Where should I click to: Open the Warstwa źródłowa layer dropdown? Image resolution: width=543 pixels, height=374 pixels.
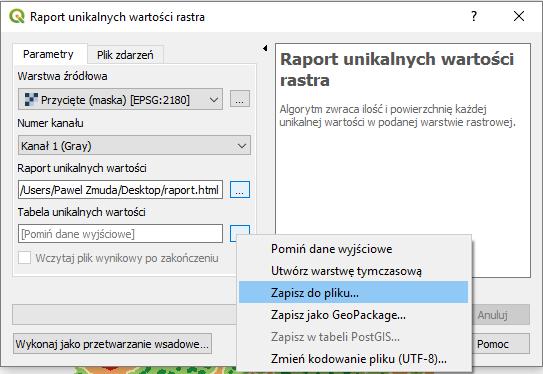point(120,100)
